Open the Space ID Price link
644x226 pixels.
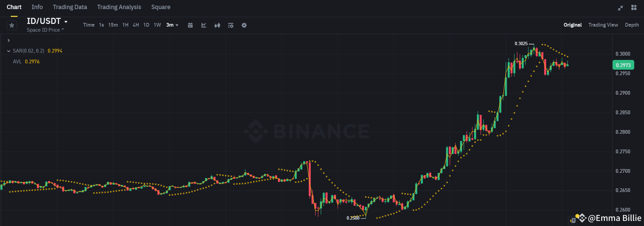click(45, 30)
